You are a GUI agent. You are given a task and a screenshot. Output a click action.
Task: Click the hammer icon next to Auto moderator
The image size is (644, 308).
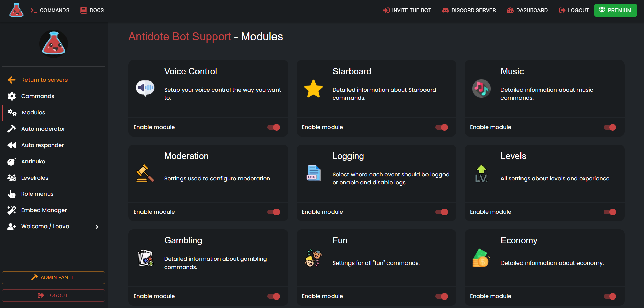click(12, 129)
